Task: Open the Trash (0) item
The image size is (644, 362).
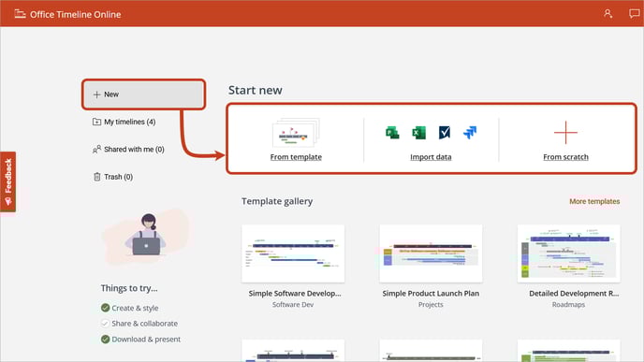Action: [x=112, y=177]
